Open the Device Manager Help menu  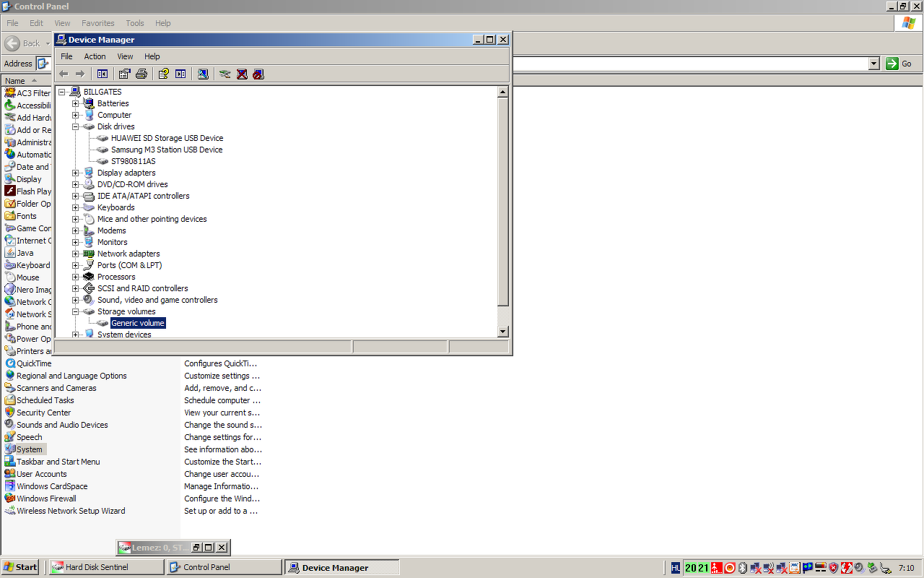coord(152,56)
